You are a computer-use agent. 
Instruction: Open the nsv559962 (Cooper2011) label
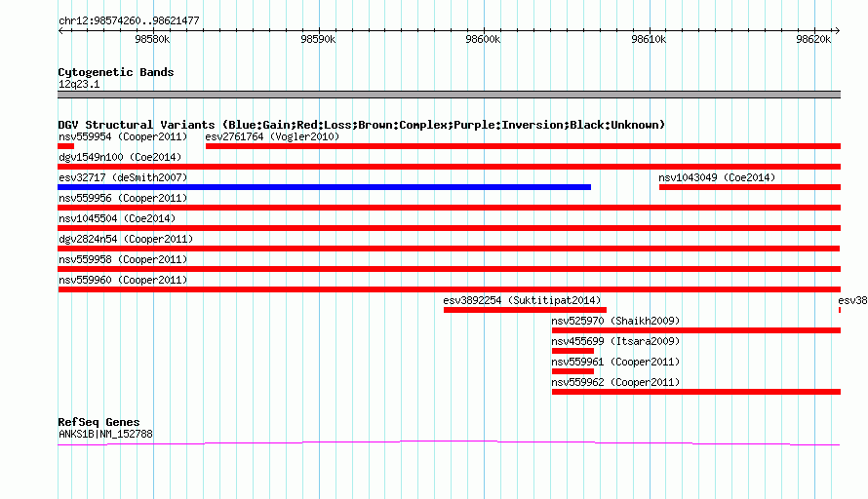pyautogui.click(x=615, y=382)
